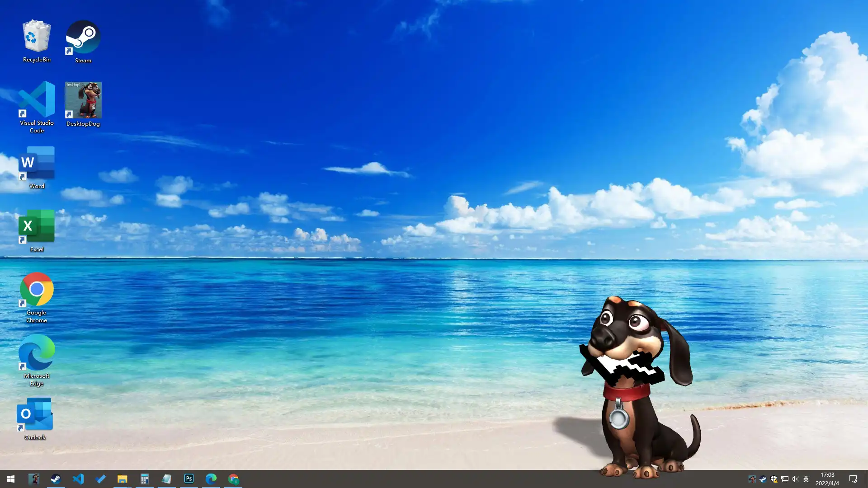The width and height of the screenshot is (868, 488).
Task: Launch Calculator from the taskbar
Action: point(144,479)
